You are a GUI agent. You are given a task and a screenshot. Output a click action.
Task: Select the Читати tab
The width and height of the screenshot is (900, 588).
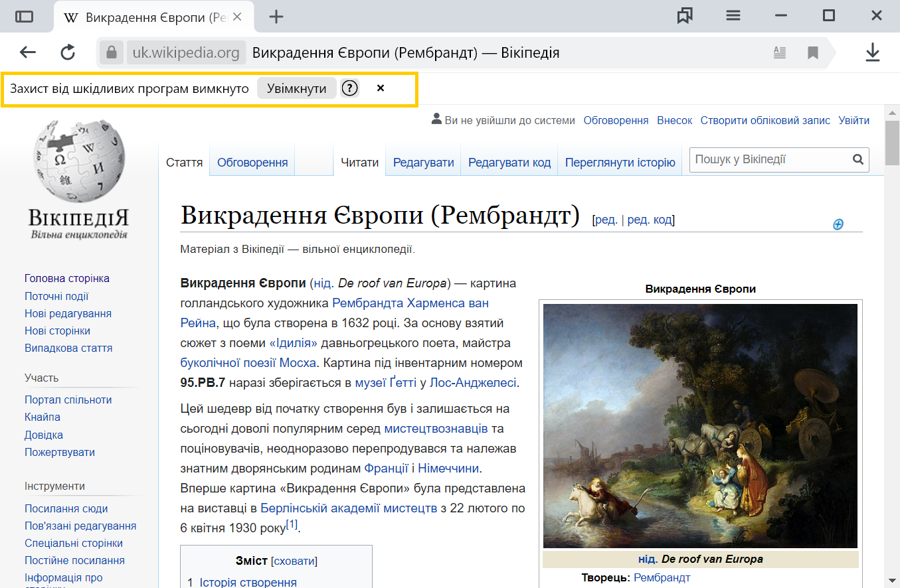pos(360,162)
